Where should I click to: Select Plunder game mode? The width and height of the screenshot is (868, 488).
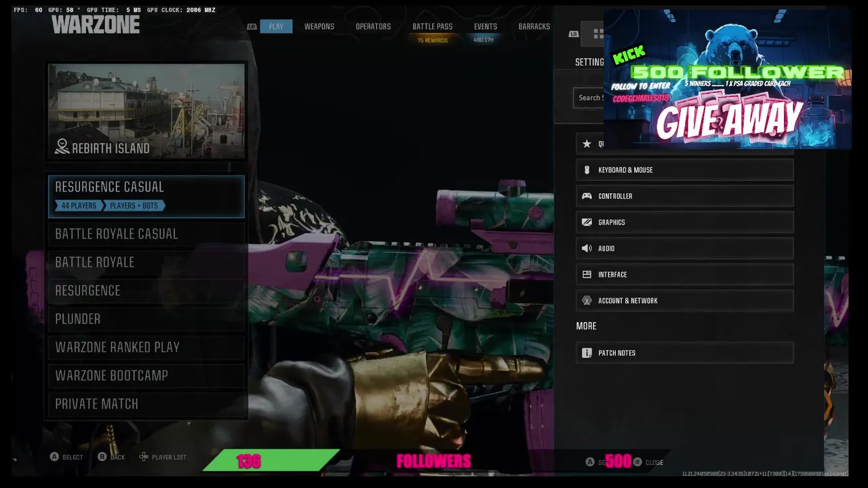[x=146, y=319]
